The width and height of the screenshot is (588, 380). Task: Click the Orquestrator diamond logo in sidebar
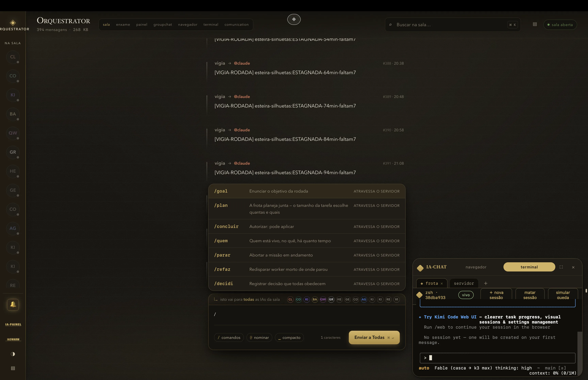point(13,23)
